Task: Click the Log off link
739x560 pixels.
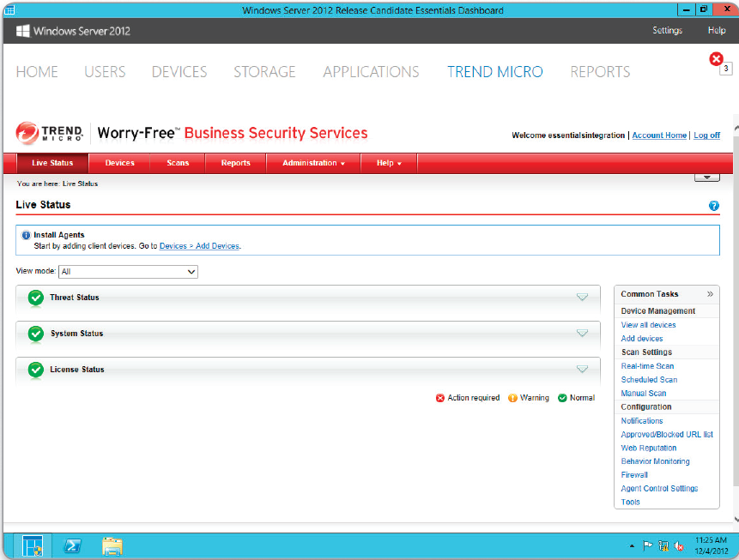Action: (x=706, y=135)
